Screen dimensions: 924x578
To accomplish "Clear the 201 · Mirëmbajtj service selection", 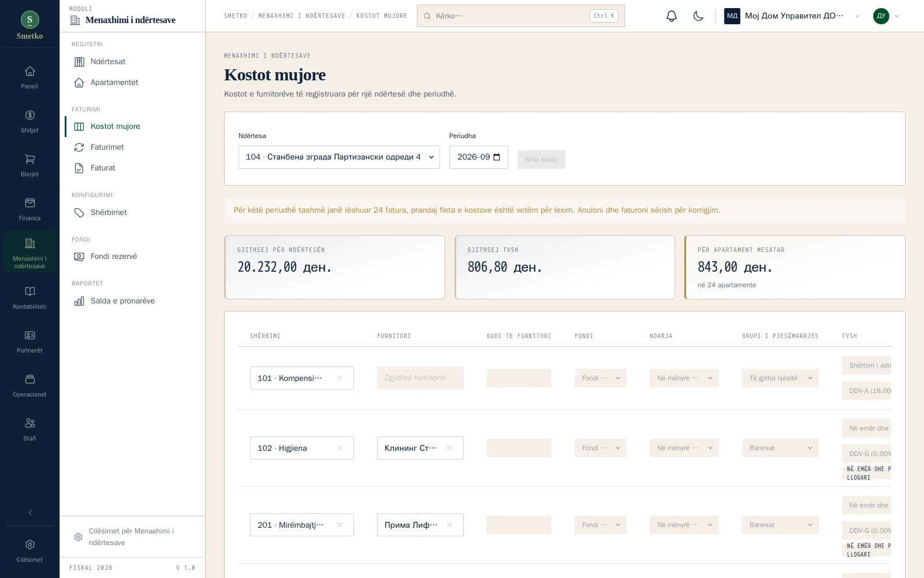I will [x=340, y=525].
